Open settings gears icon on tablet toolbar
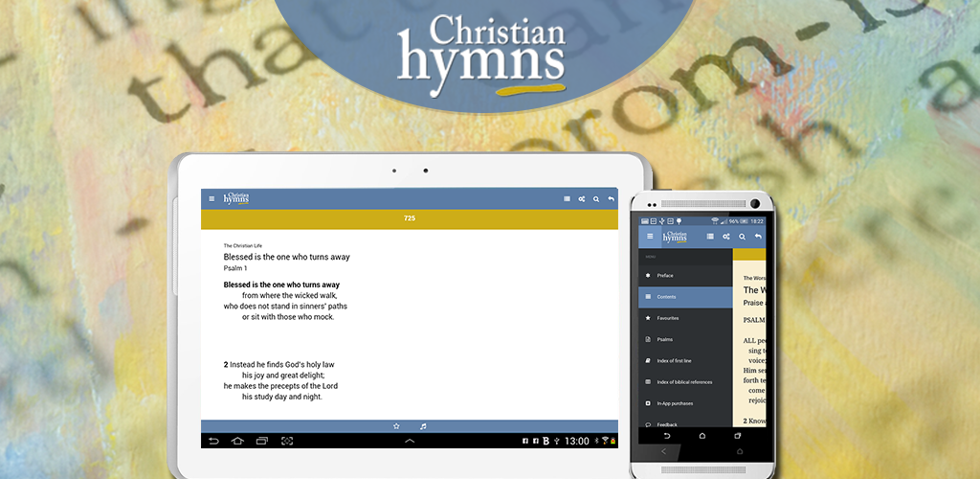980x479 pixels. (581, 199)
